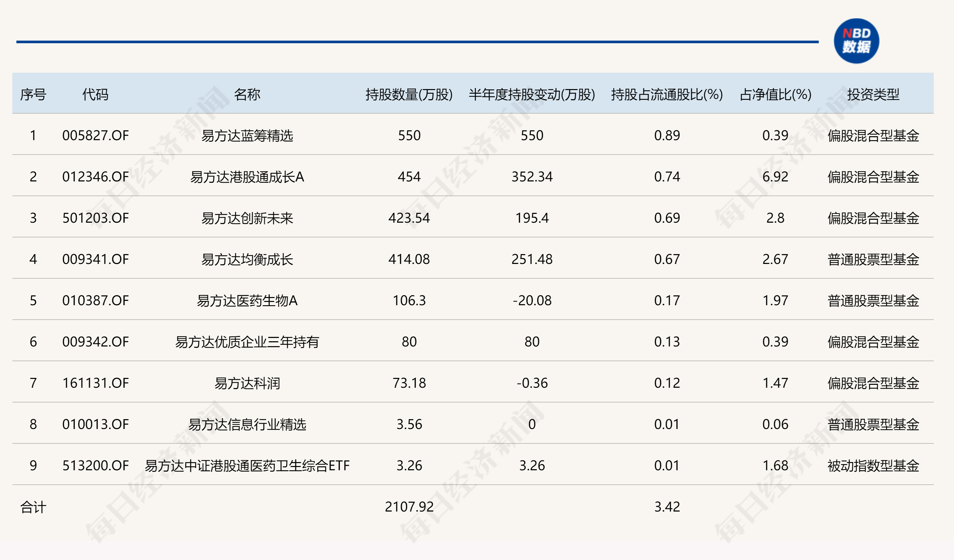
Task: Select 被动指数型基金 investment type cell
Action: pos(873,465)
